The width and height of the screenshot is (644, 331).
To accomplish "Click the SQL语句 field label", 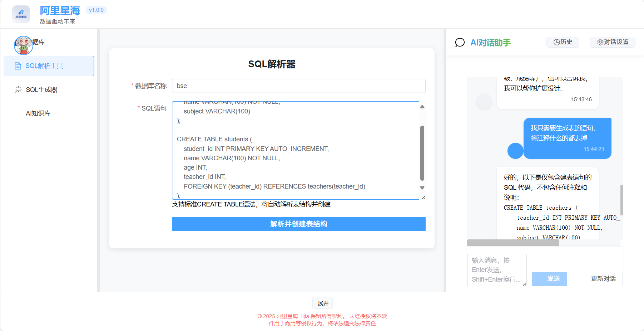I will (x=154, y=108).
